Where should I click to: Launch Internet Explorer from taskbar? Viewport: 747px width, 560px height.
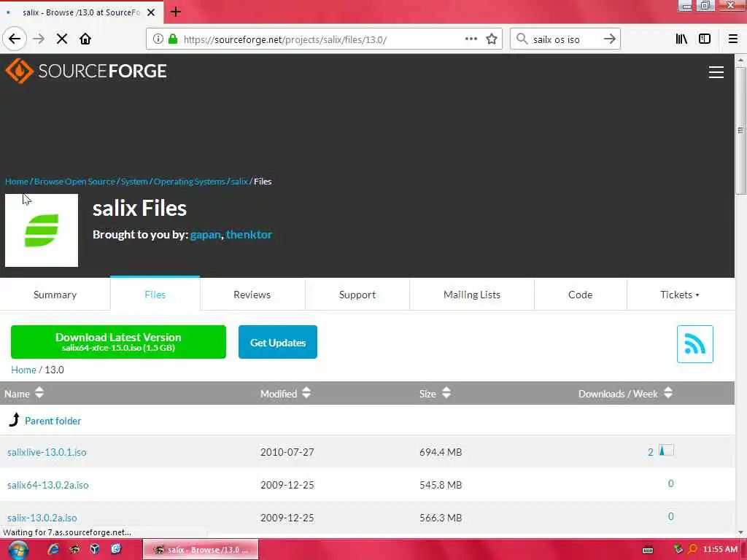pos(53,550)
